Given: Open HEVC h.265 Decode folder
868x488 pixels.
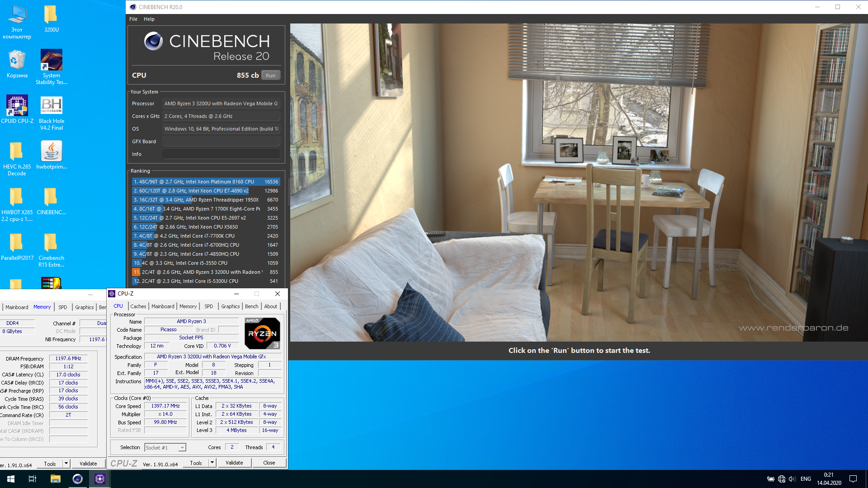Looking at the screenshot, I should tap(17, 159).
